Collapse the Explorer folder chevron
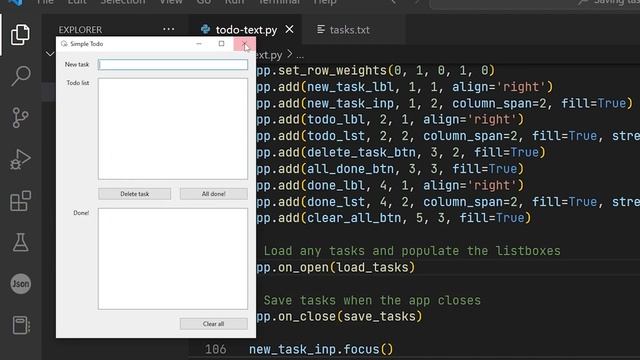The width and height of the screenshot is (640, 360). point(50,54)
